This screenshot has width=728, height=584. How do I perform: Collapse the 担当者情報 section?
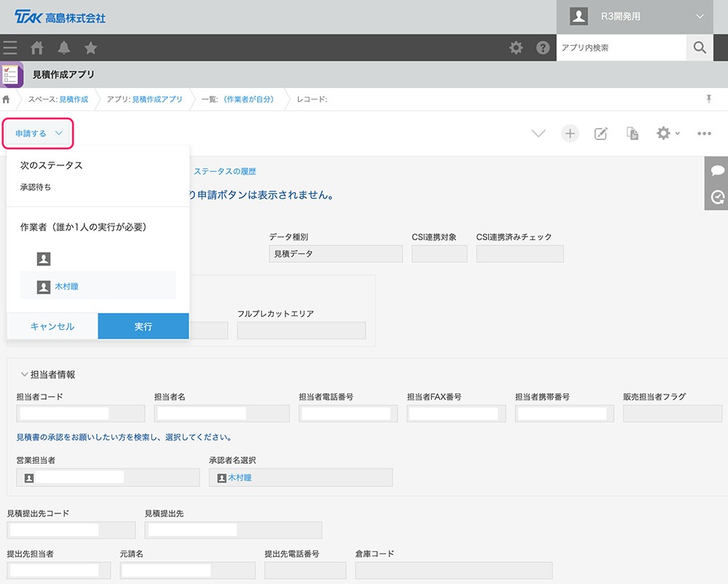point(24,374)
